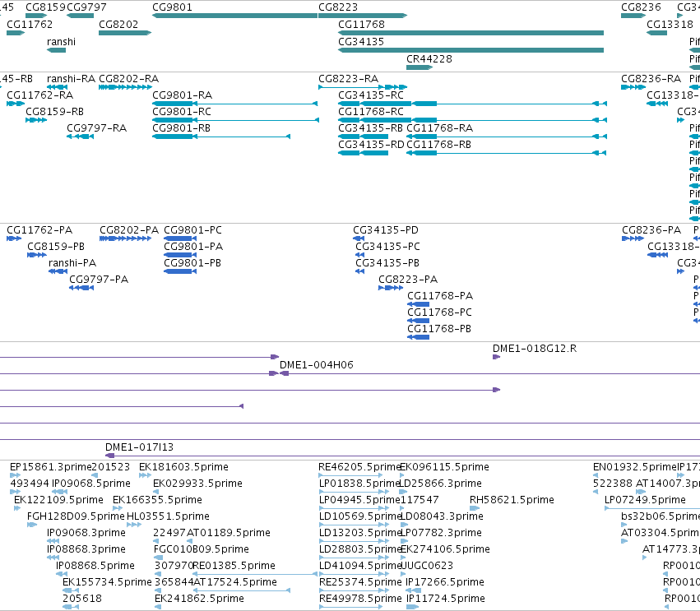
Task: Click EST LP07249.5prime
Action: (x=645, y=500)
